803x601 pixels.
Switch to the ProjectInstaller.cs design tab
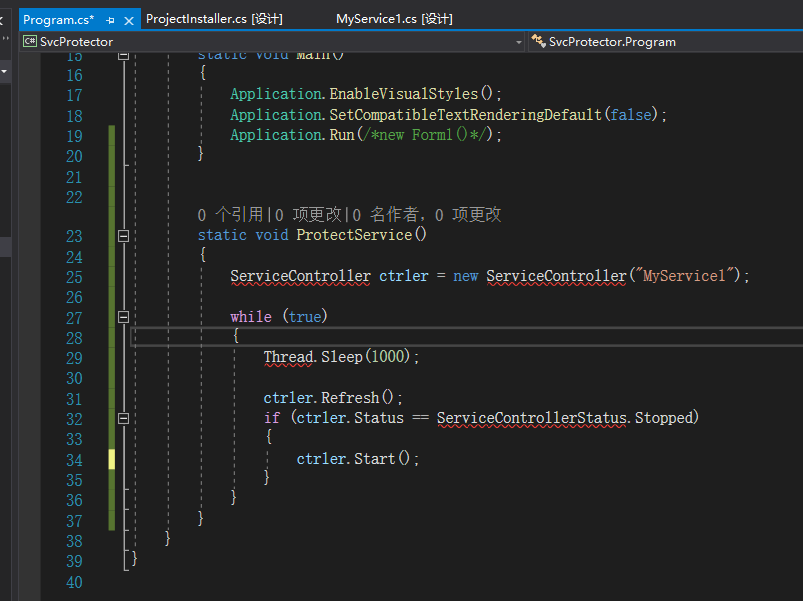click(214, 19)
